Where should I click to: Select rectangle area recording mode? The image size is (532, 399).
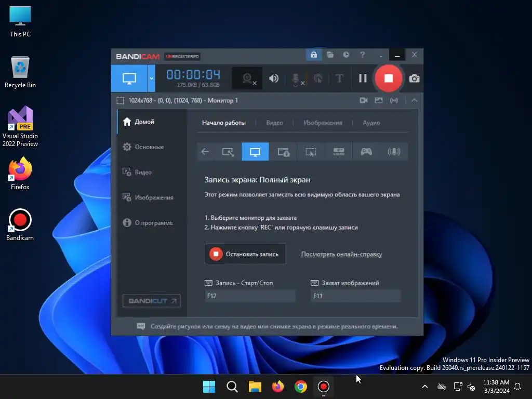[228, 152]
